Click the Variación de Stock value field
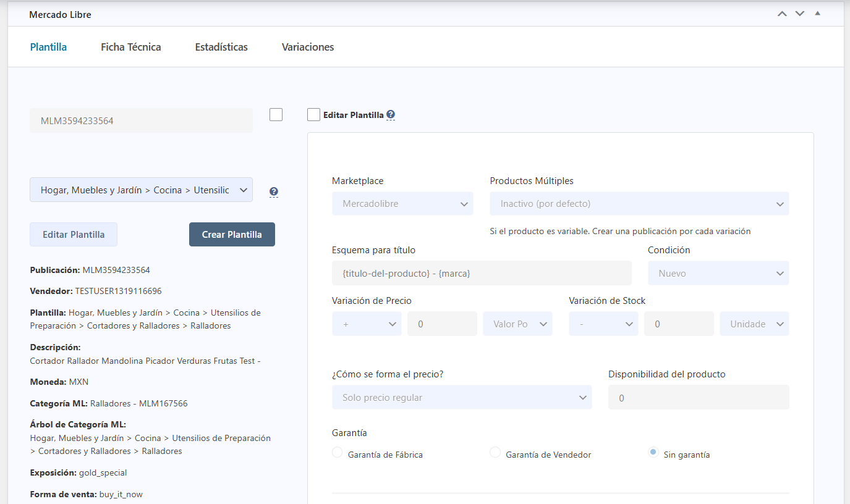 pos(679,324)
